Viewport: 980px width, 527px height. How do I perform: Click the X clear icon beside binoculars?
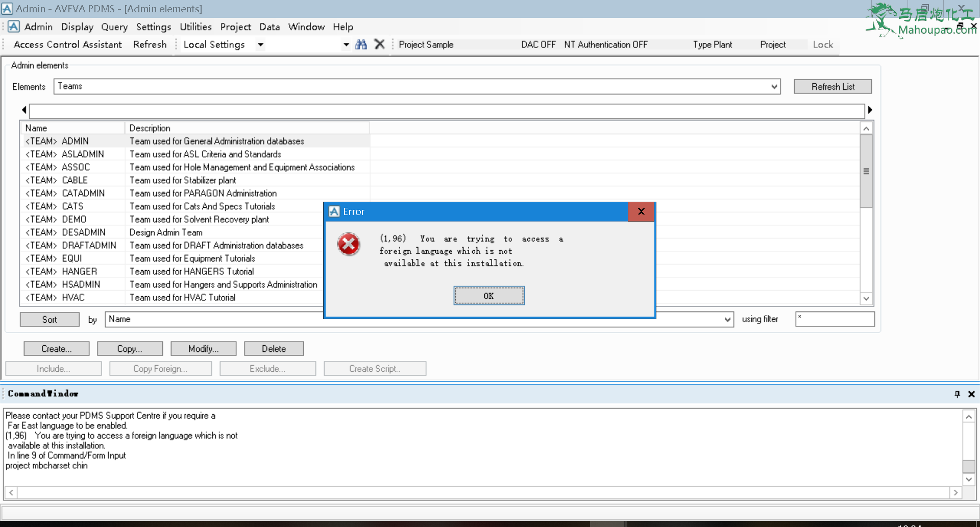tap(379, 44)
